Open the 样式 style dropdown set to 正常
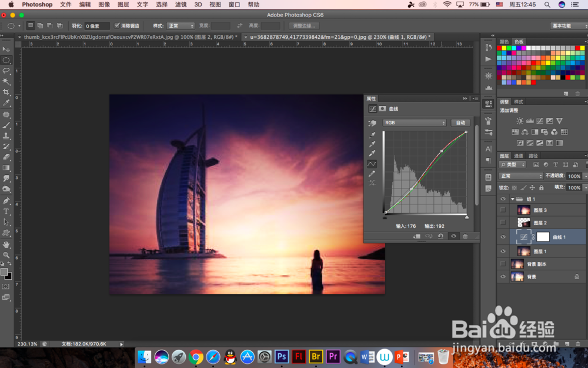The height and width of the screenshot is (368, 588). [181, 25]
